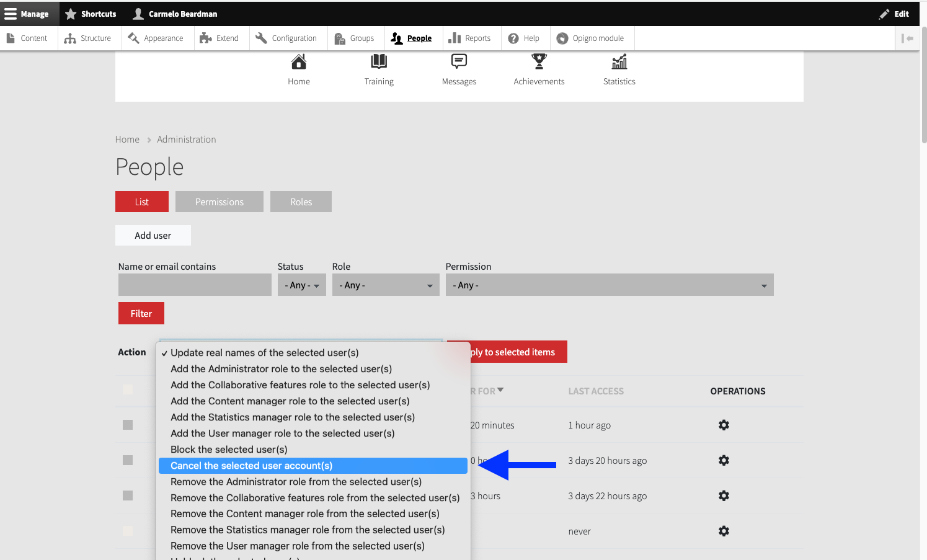The image size is (927, 560).
Task: Open Help admin menu
Action: tap(524, 38)
